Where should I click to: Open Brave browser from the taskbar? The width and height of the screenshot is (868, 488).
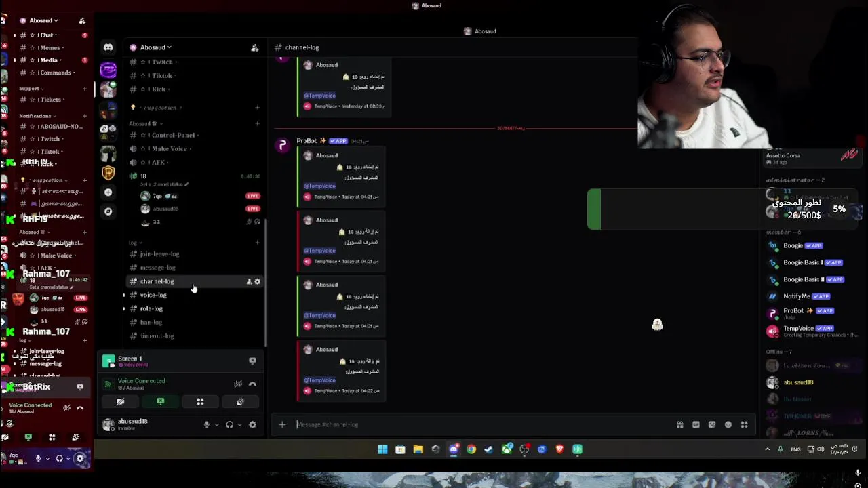point(559,449)
